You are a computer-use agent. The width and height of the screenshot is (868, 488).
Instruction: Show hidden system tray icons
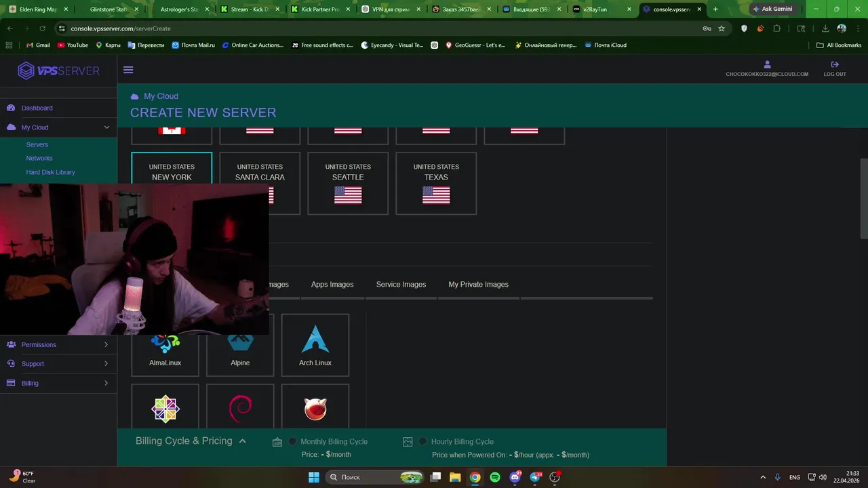click(763, 477)
